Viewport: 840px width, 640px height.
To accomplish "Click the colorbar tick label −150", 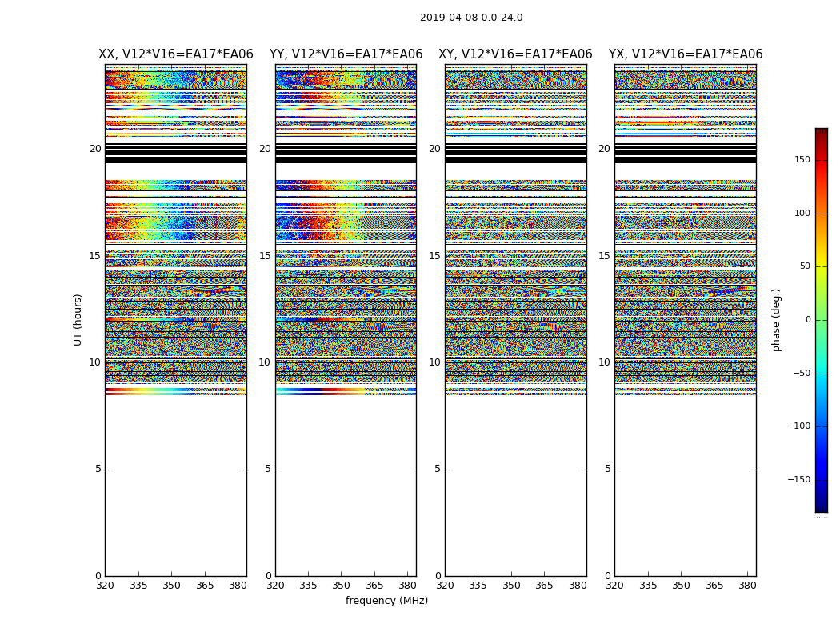I will pyautogui.click(x=799, y=479).
